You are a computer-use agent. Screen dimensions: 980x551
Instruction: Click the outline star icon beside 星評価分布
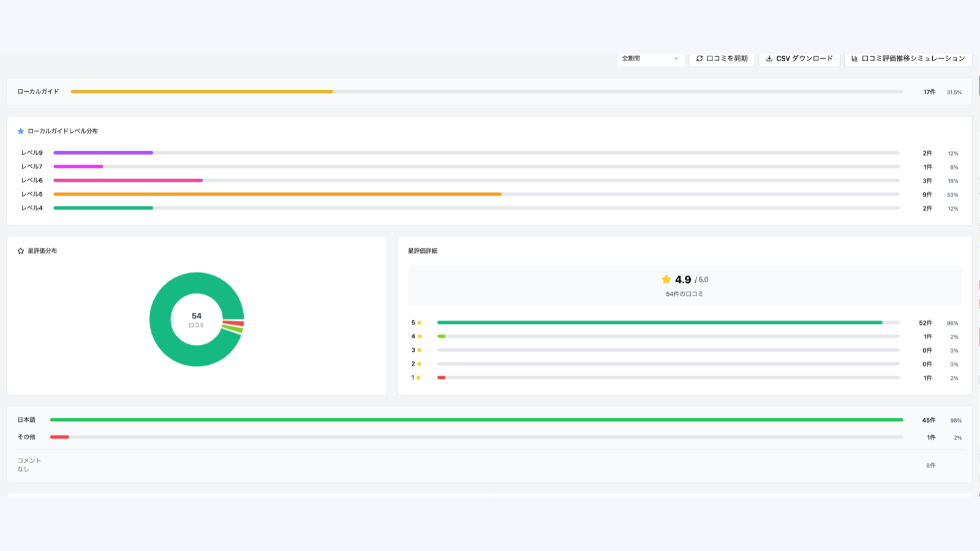[x=21, y=251]
